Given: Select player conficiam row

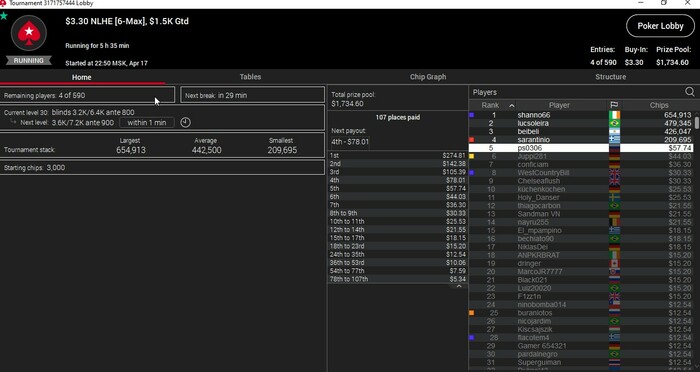Looking at the screenshot, I should click(x=581, y=164).
